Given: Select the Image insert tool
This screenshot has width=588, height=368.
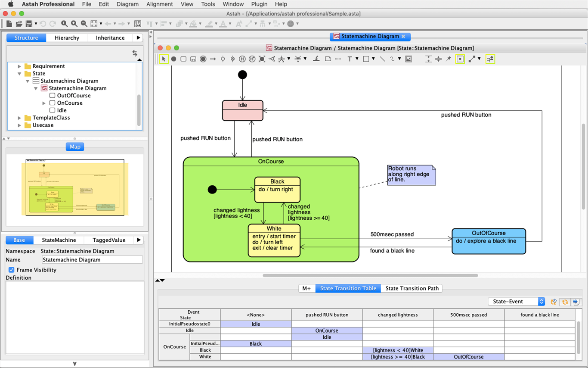Looking at the screenshot, I should 409,59.
